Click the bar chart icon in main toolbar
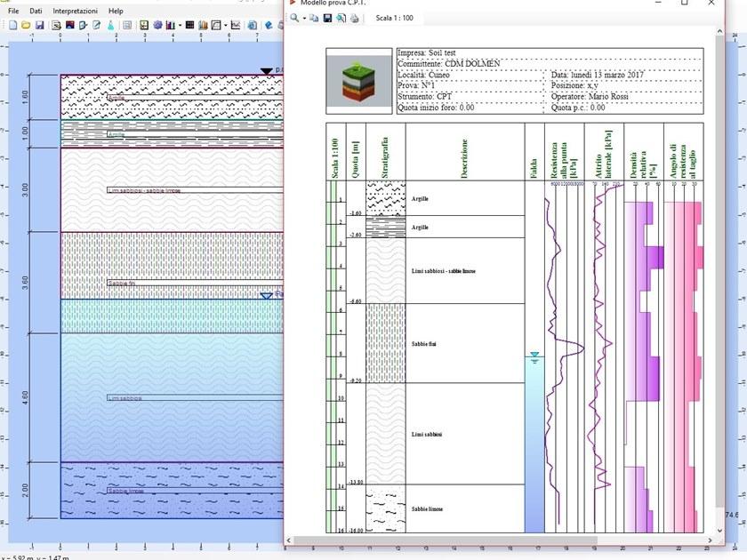This screenshot has width=747, height=560. pos(169,25)
